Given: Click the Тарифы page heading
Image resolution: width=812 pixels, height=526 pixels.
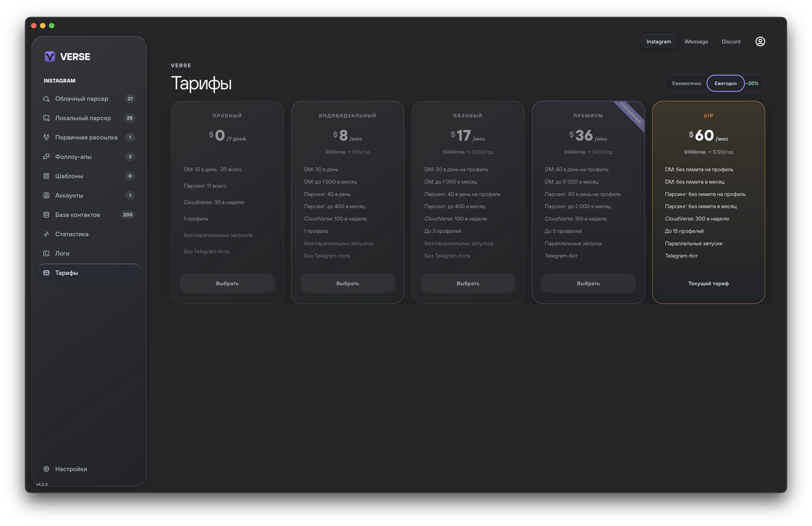Looking at the screenshot, I should tap(201, 84).
